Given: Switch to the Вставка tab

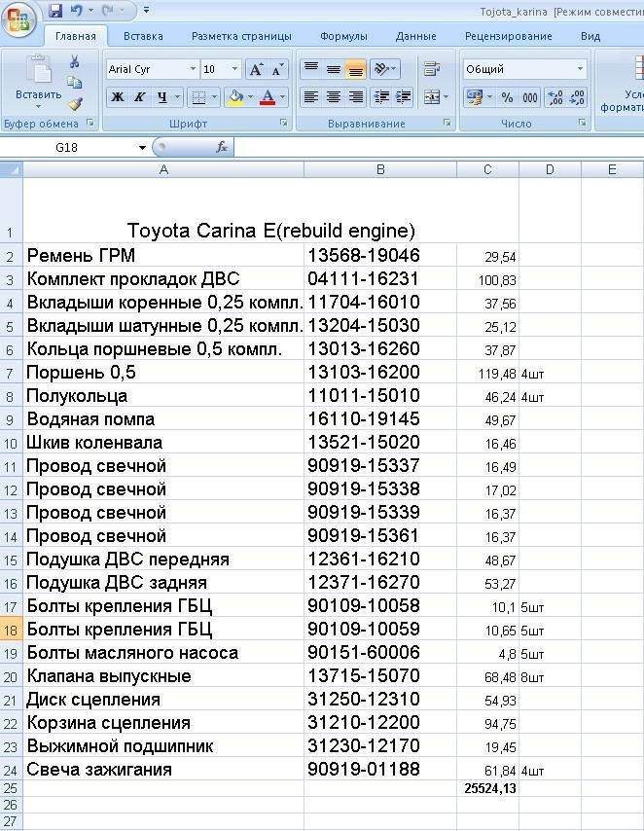Looking at the screenshot, I should 143,36.
